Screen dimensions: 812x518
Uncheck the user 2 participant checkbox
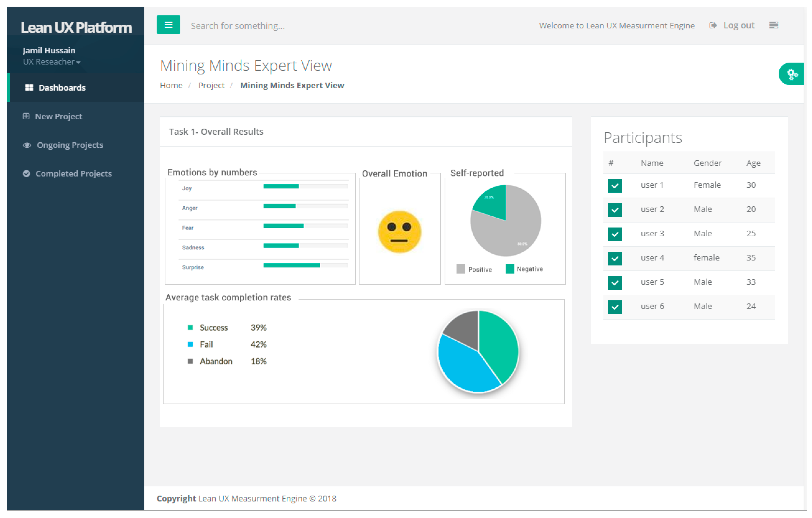(x=615, y=210)
